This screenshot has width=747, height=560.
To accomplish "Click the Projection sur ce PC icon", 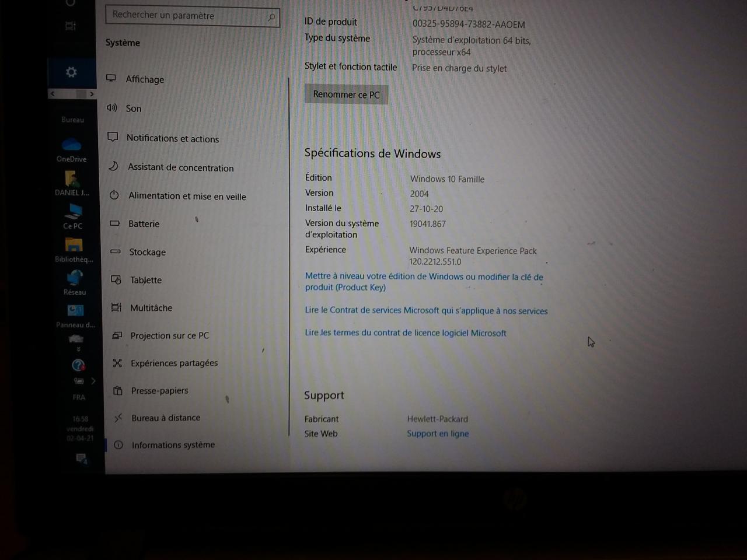I will [117, 335].
